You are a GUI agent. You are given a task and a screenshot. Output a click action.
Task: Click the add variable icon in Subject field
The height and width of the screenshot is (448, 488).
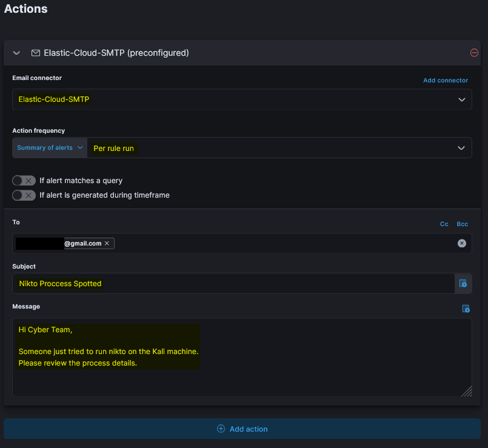(x=463, y=283)
